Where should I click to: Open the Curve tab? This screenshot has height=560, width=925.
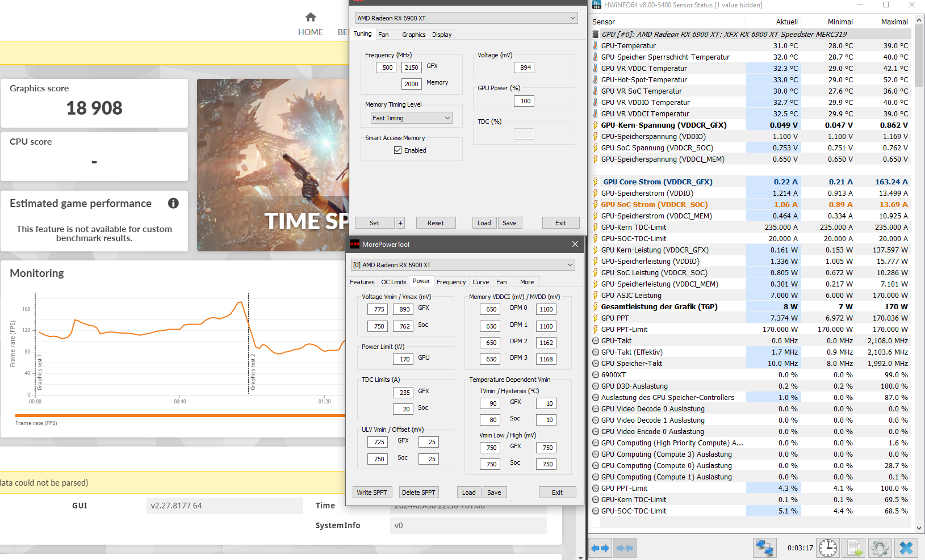[481, 282]
